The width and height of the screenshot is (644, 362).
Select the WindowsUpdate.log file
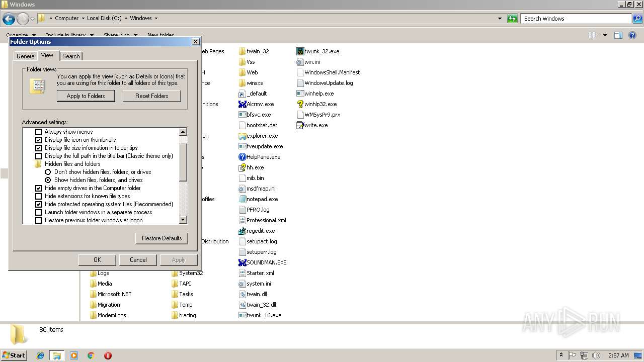(329, 83)
